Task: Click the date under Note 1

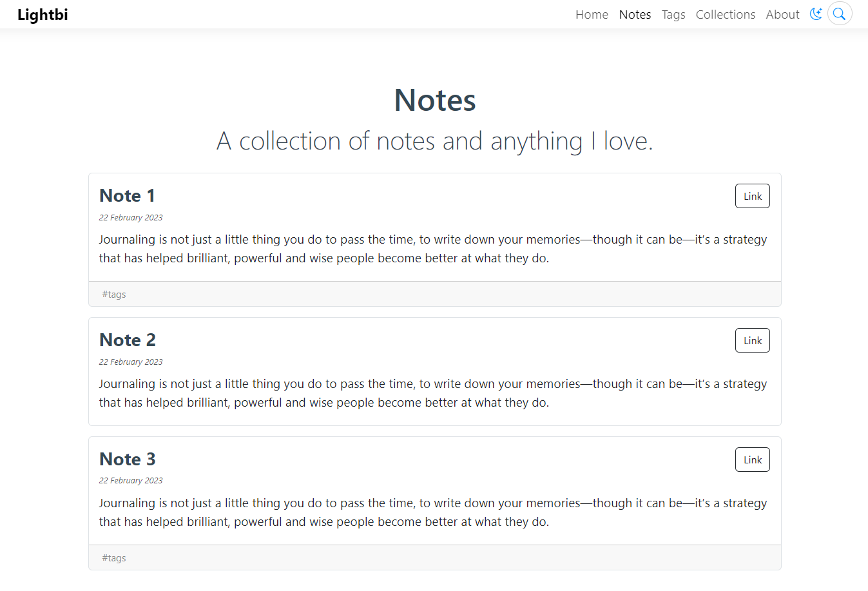Action: (x=131, y=218)
